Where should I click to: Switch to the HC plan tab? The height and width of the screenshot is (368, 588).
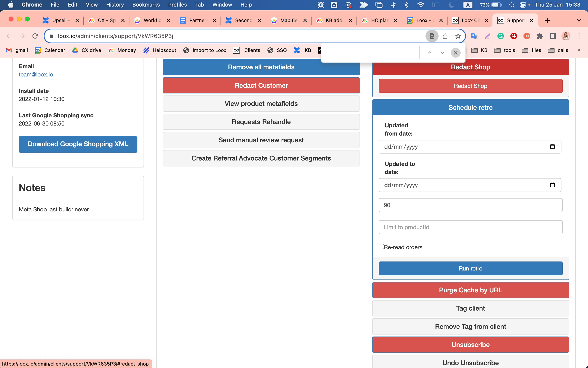(x=380, y=20)
